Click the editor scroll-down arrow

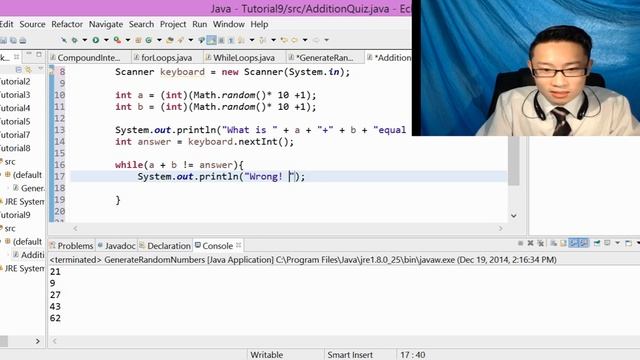click(514, 216)
